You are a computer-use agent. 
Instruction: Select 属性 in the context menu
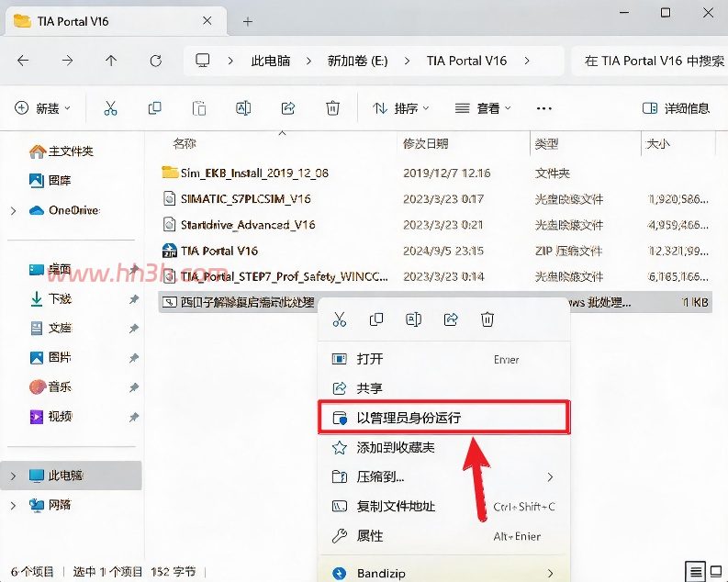(443, 536)
